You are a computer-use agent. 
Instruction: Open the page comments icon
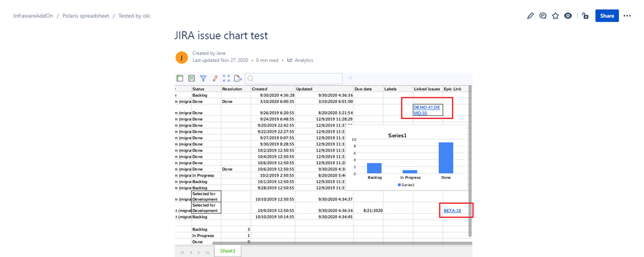tap(543, 16)
